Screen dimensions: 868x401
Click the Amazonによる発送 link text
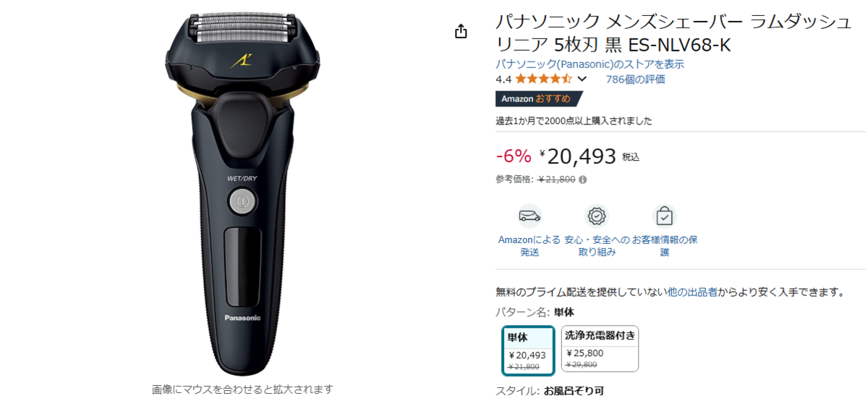tap(529, 246)
